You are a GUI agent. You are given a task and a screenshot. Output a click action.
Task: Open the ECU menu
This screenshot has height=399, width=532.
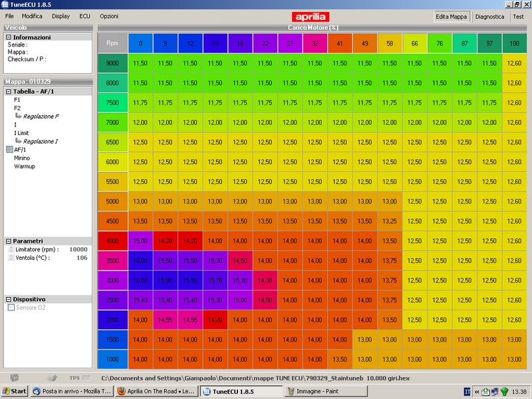[x=85, y=16]
